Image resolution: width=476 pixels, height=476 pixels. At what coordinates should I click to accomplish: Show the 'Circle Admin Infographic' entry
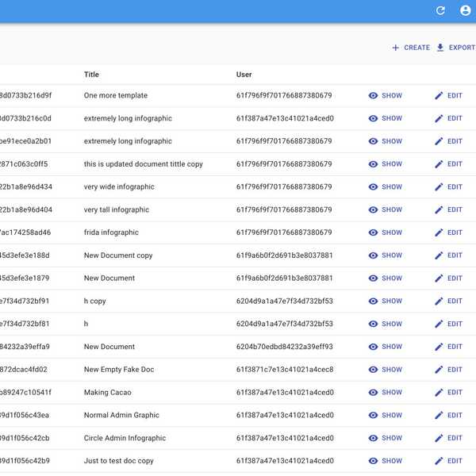(x=386, y=438)
